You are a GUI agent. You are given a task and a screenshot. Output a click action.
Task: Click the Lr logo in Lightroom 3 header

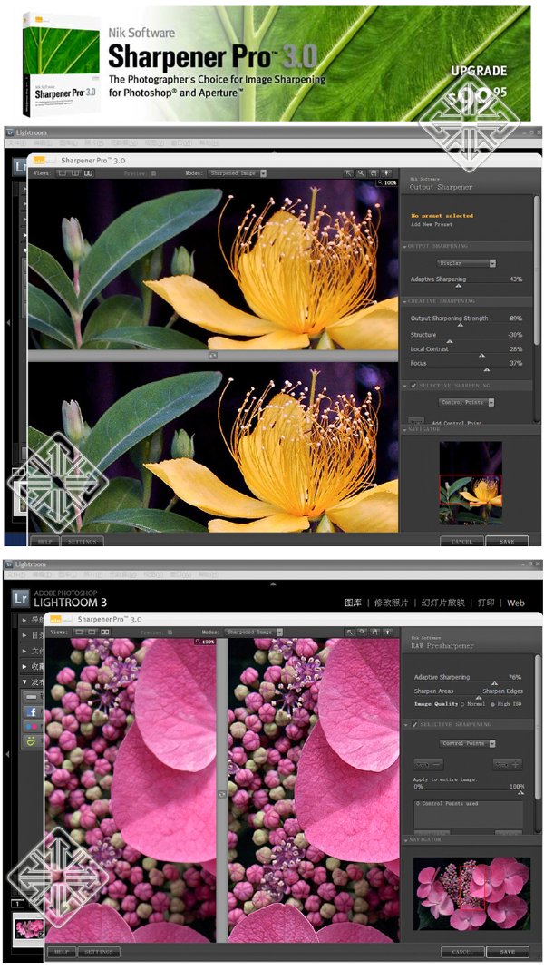(x=21, y=599)
